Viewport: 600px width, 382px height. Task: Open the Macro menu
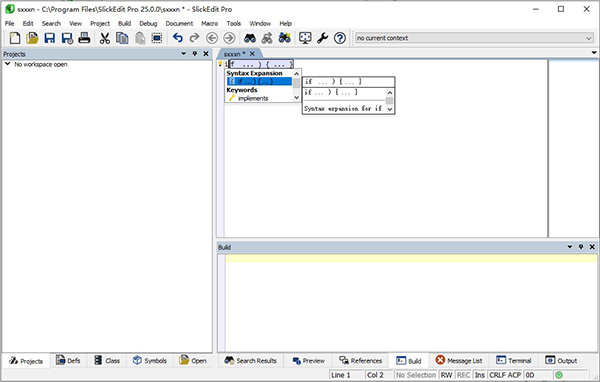[x=209, y=23]
